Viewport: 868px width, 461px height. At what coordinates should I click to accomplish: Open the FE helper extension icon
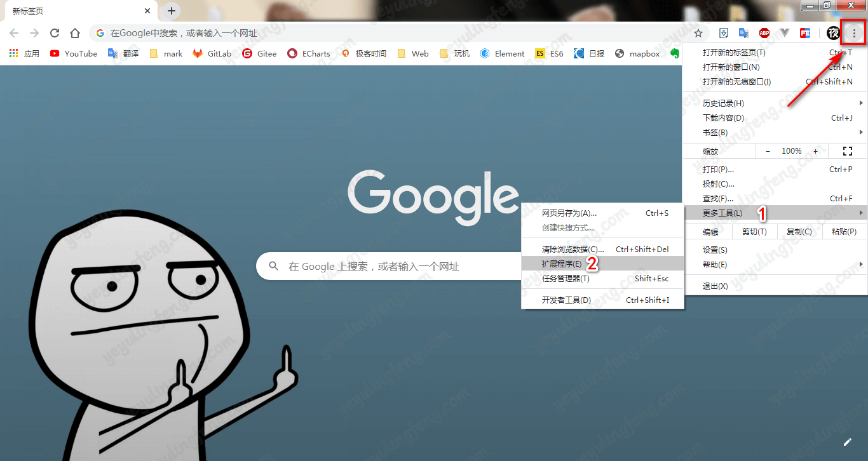[x=805, y=33]
